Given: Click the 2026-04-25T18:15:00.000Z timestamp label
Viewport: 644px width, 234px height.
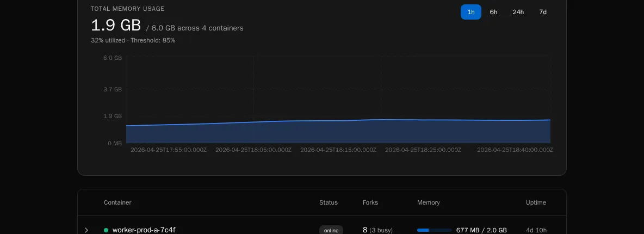Looking at the screenshot, I should coord(338,150).
